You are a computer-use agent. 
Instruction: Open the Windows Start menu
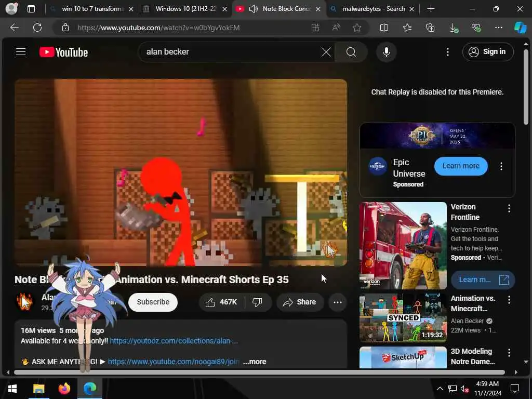pos(12,389)
